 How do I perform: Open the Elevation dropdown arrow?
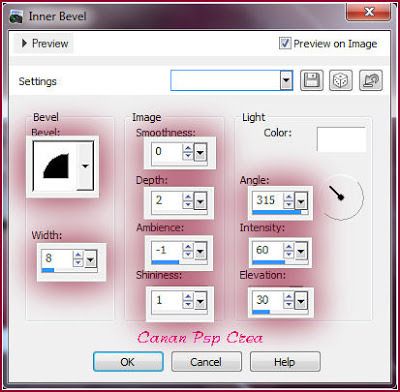(301, 301)
